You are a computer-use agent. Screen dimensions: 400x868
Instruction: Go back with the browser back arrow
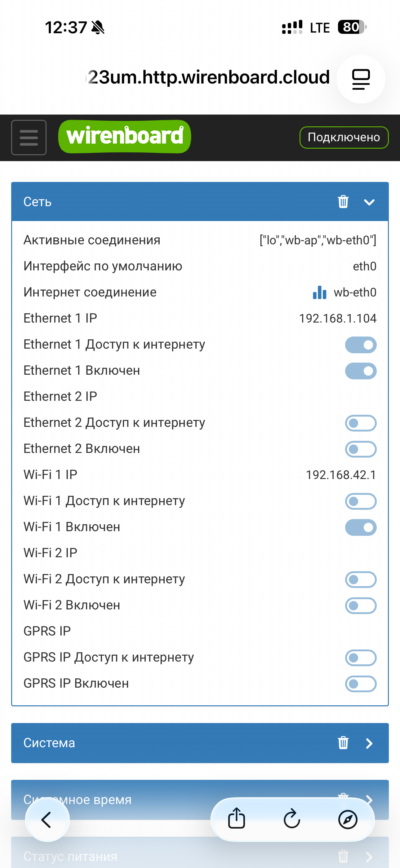[47, 820]
